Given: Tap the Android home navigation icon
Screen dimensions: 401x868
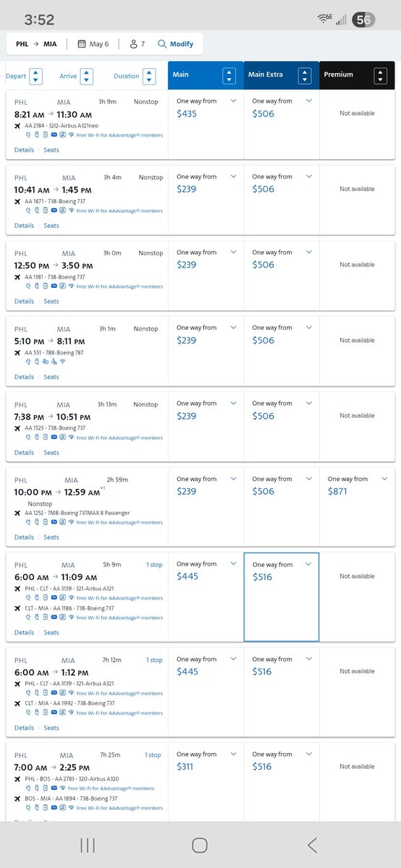Looking at the screenshot, I should click(x=200, y=844).
